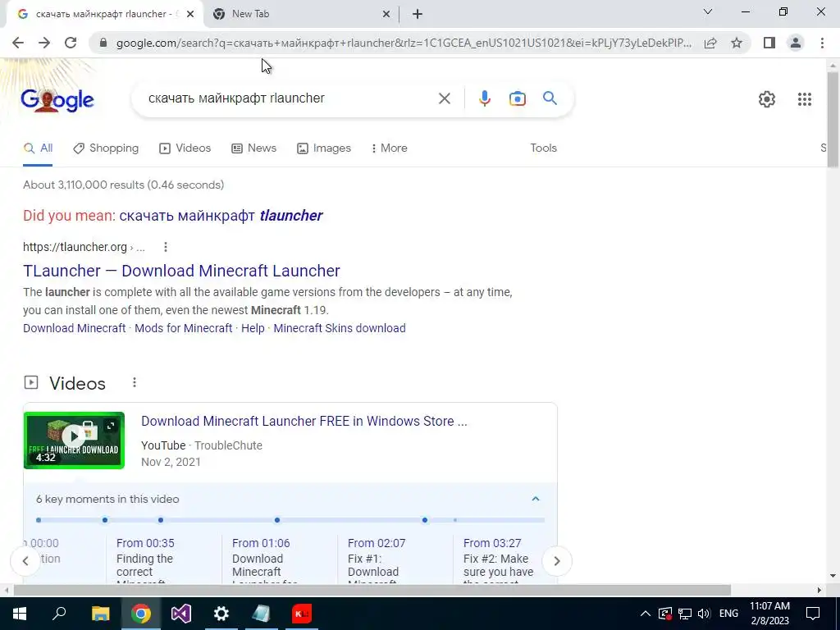The width and height of the screenshot is (840, 630).
Task: Open Google quick settings gear
Action: point(767,99)
